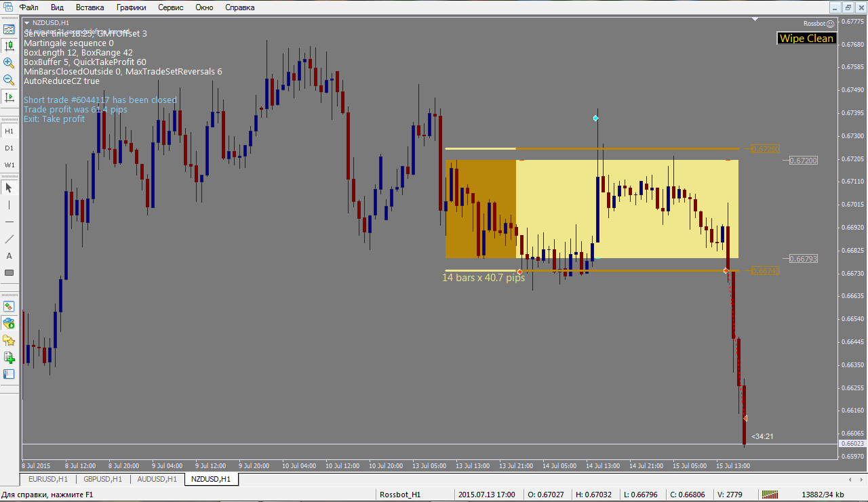868x502 pixels.
Task: Click the 2015.07.13 17:00 status bar date
Action: [x=487, y=495]
